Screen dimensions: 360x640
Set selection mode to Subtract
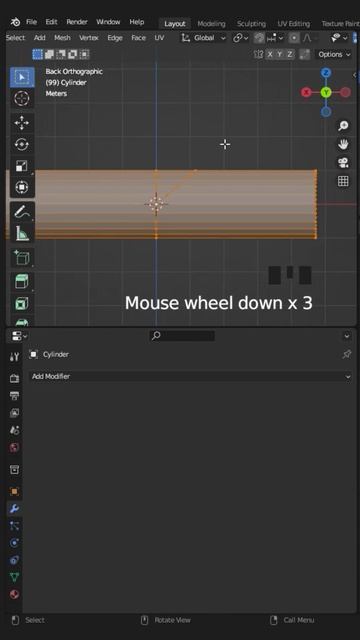pyautogui.click(x=61, y=54)
